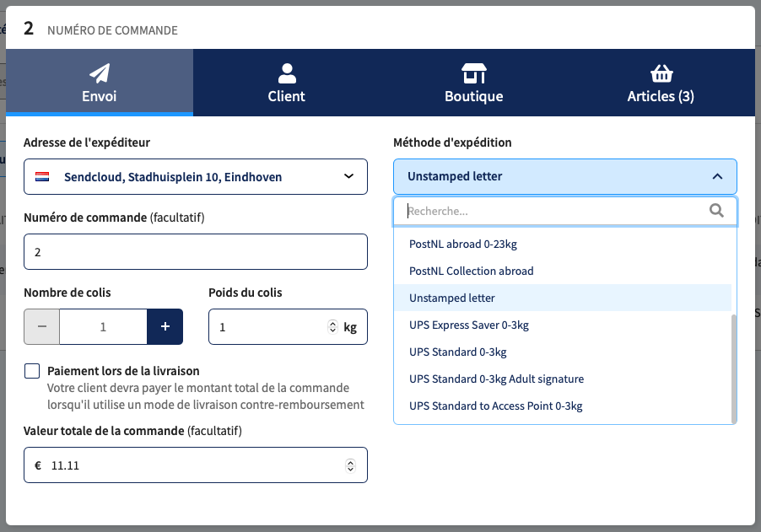Pick UPS Express Saver 0-3kg option
Viewport: 761px width, 532px height.
563,325
